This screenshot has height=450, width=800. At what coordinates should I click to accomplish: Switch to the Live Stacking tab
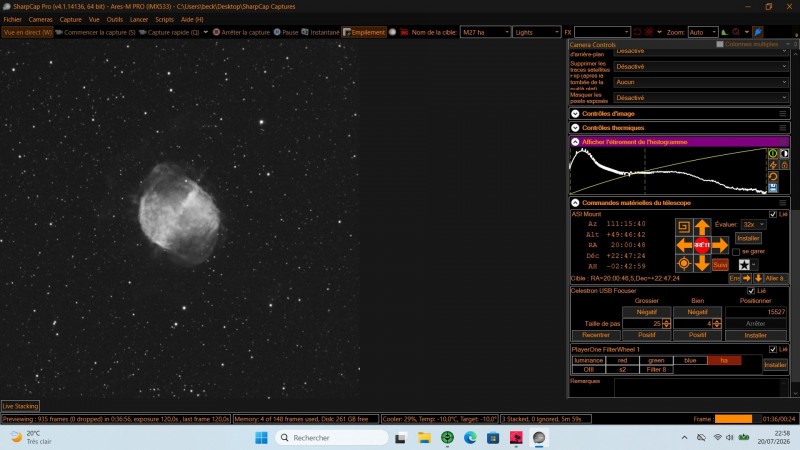point(20,406)
